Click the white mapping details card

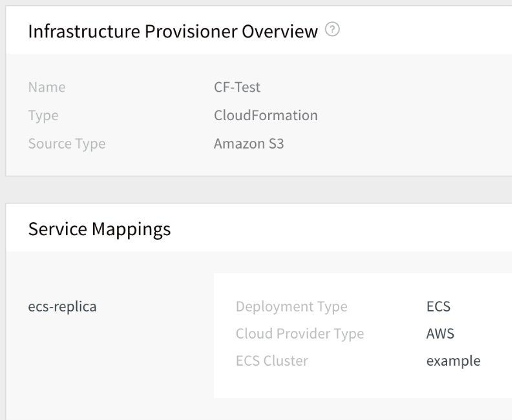[x=363, y=335]
